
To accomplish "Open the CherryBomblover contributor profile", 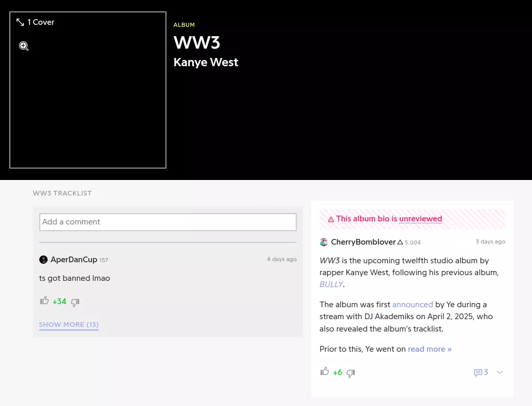I will [363, 242].
